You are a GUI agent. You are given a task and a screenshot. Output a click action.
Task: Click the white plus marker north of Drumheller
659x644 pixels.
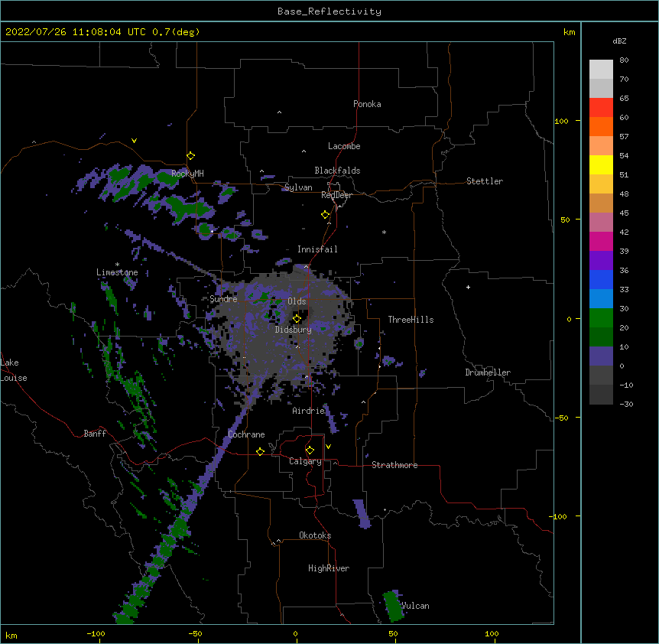pyautogui.click(x=468, y=287)
